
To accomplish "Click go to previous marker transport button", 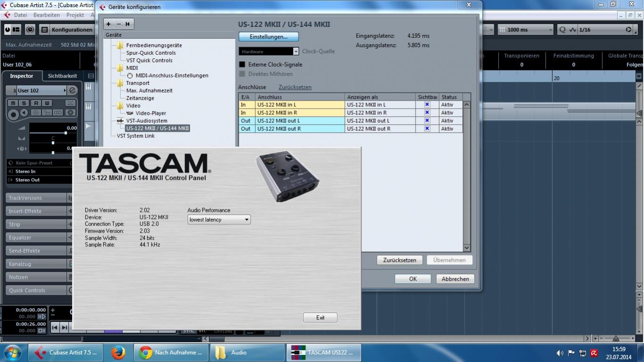I will [55, 327].
